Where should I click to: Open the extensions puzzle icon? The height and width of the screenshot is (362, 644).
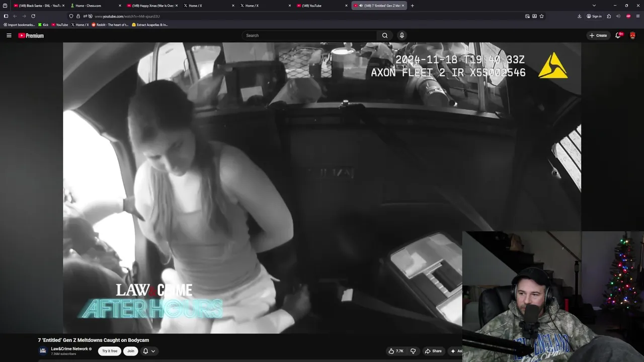pos(609,16)
